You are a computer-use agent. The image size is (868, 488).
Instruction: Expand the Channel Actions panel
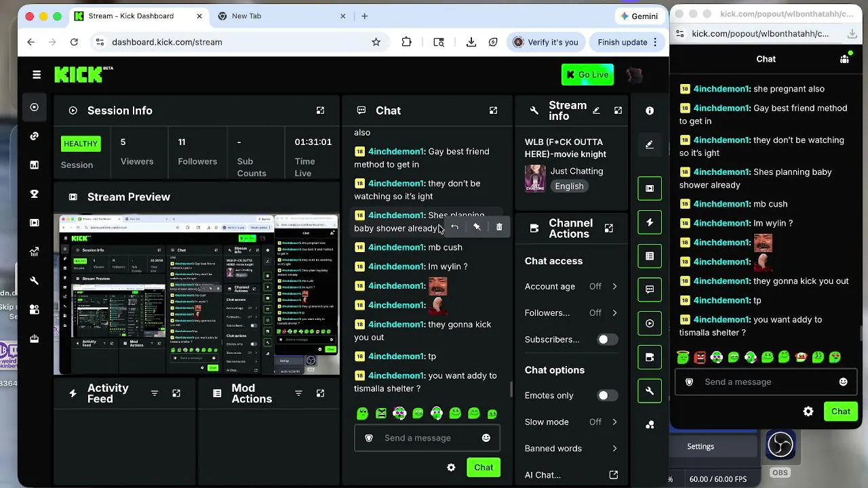pyautogui.click(x=608, y=228)
